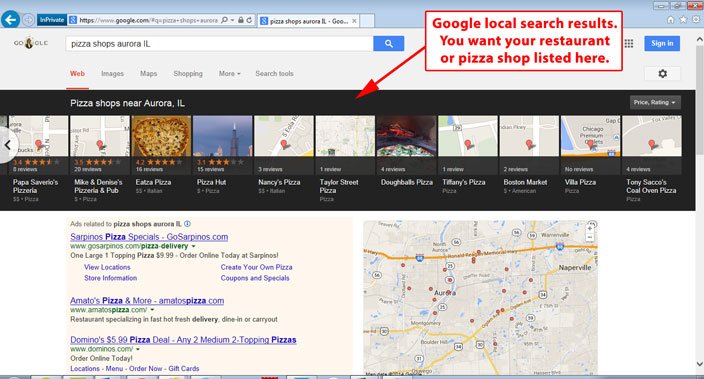
Task: Refresh the page with the reload icon
Action: click(x=249, y=20)
